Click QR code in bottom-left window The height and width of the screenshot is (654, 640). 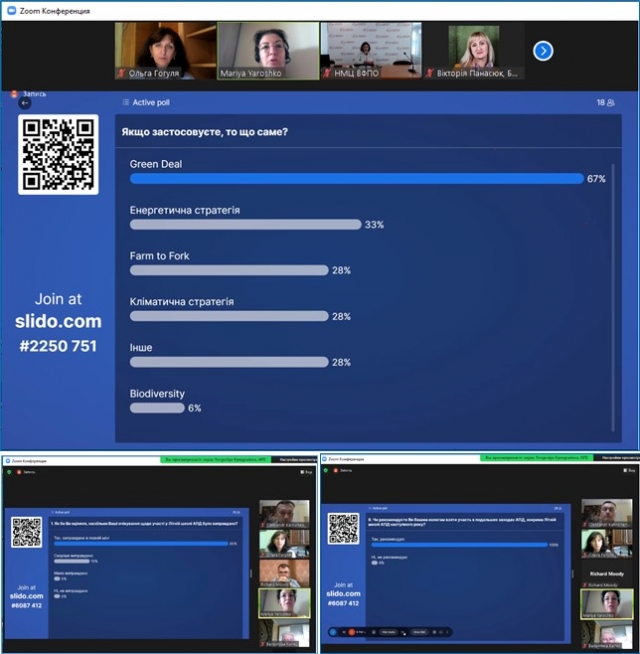[26, 532]
